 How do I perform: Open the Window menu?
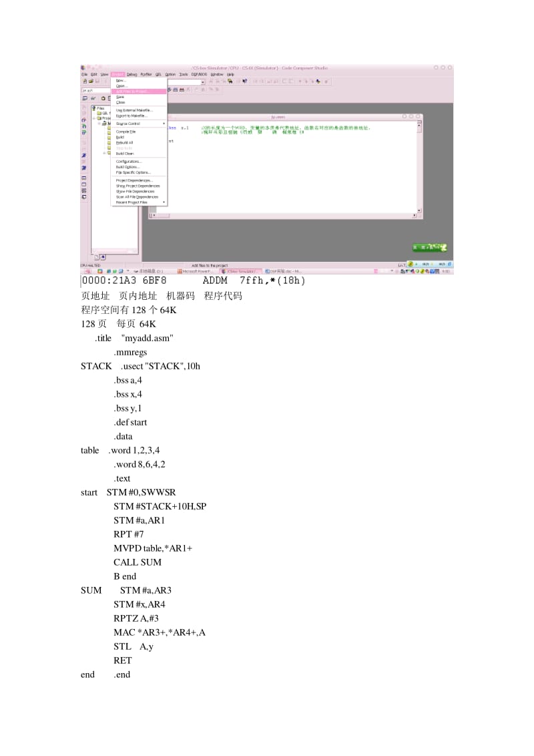(217, 74)
